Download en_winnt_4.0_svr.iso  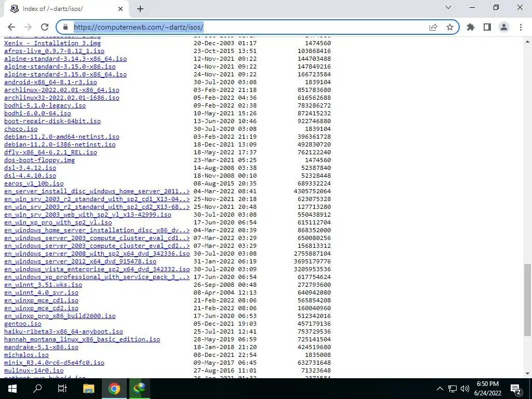41,293
